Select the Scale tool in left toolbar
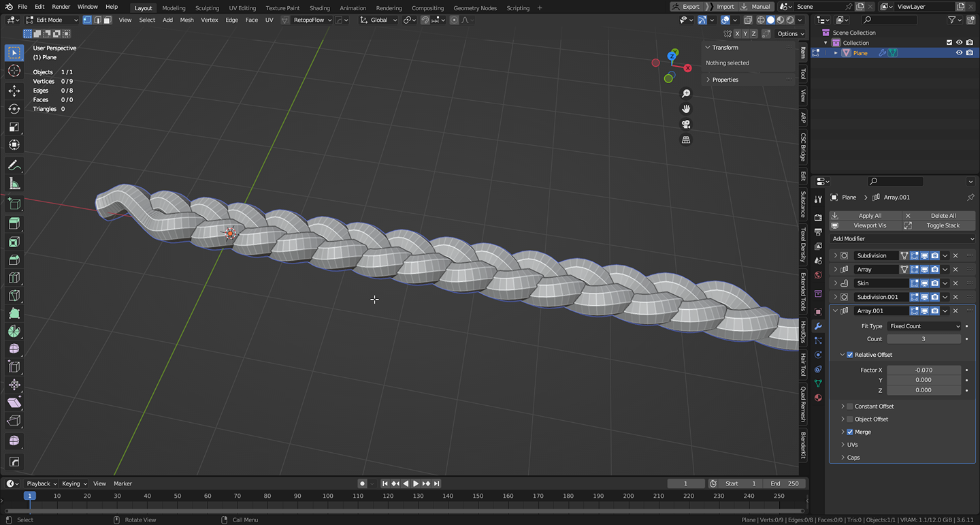The image size is (980, 525). pos(14,127)
